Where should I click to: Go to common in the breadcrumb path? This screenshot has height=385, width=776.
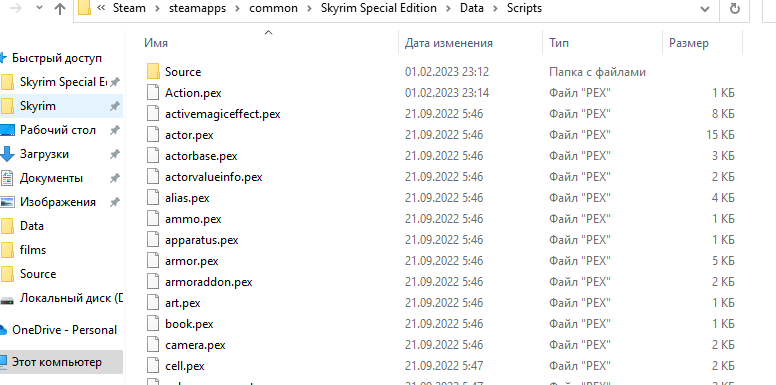coord(274,8)
